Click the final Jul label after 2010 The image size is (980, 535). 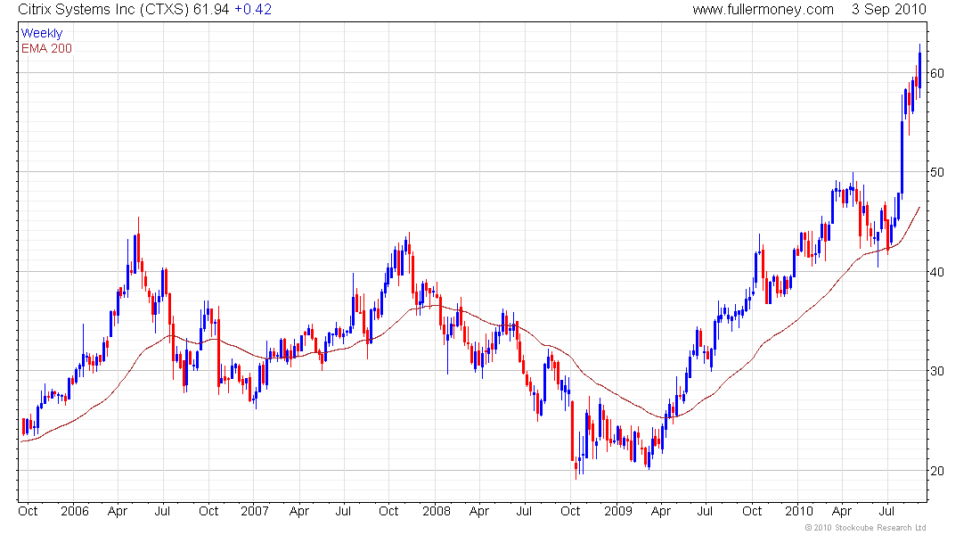pyautogui.click(x=886, y=511)
